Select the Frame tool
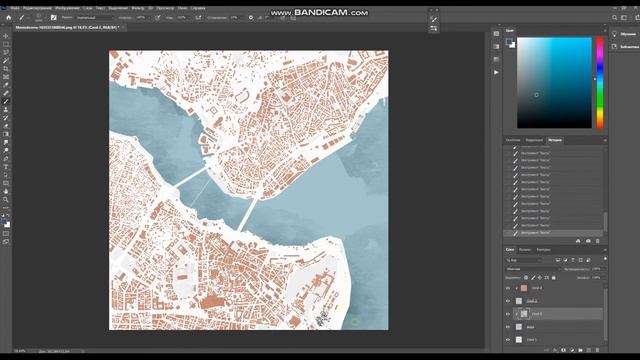640x360 pixels. [6, 77]
